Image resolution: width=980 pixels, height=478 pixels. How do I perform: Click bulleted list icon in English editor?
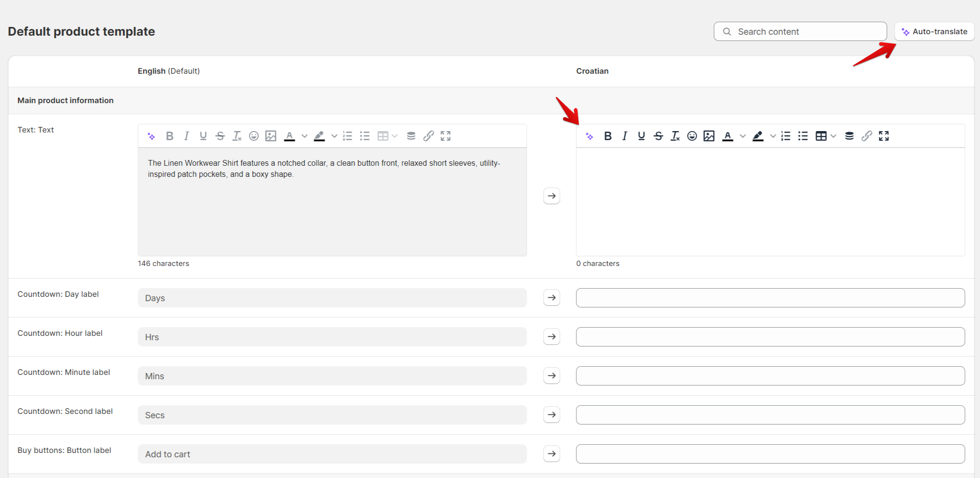tap(365, 136)
